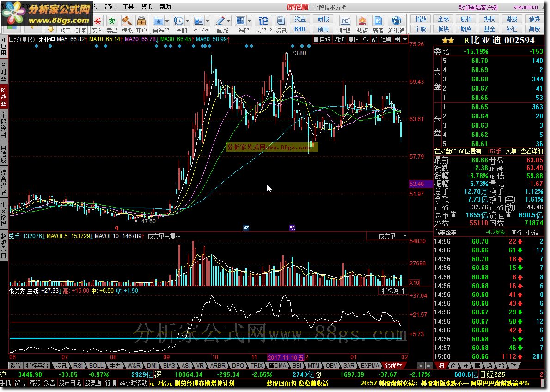
Task: Click 删自选 to remove from watchlist
Action: (322, 39)
